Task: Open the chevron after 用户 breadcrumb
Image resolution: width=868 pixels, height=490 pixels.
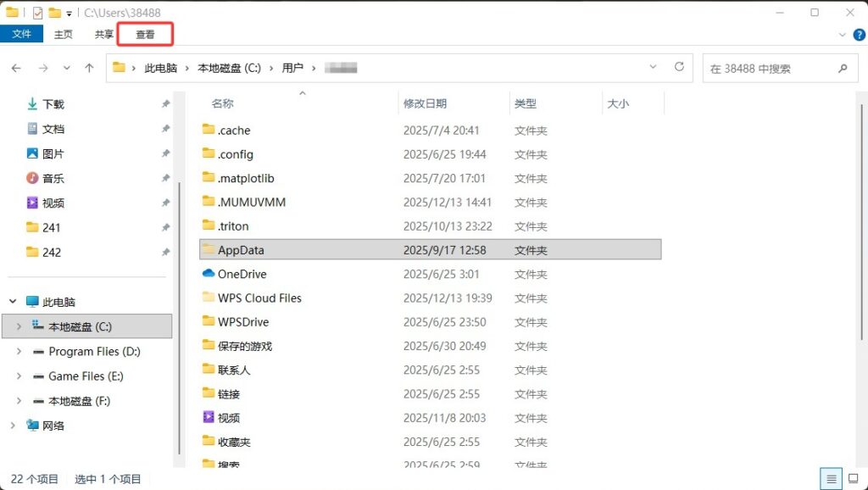Action: 314,68
